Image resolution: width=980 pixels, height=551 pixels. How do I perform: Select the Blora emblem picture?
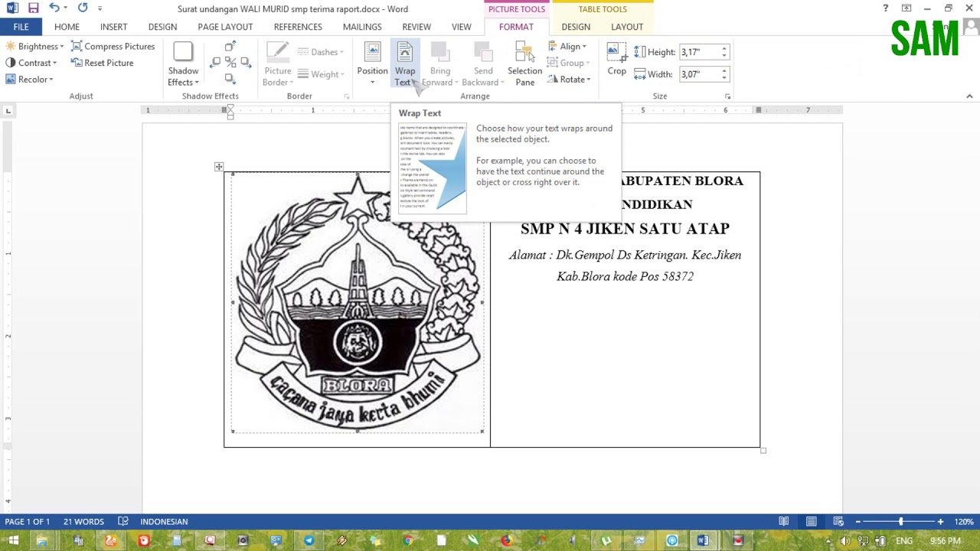click(358, 302)
